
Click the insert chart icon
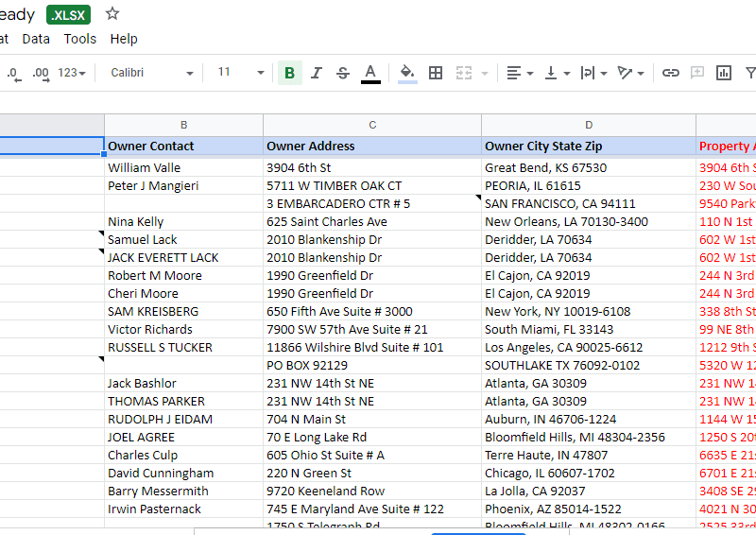point(724,73)
